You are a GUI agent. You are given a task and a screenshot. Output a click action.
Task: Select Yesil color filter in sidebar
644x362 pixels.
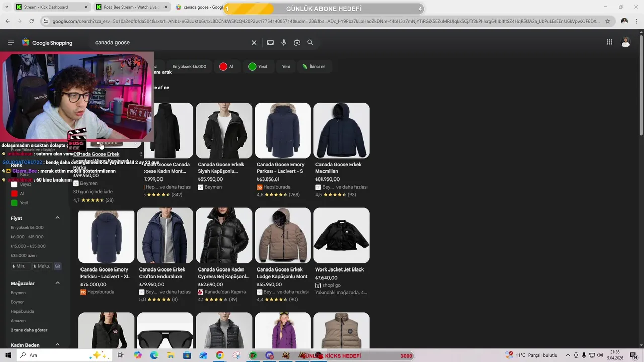[x=19, y=203]
